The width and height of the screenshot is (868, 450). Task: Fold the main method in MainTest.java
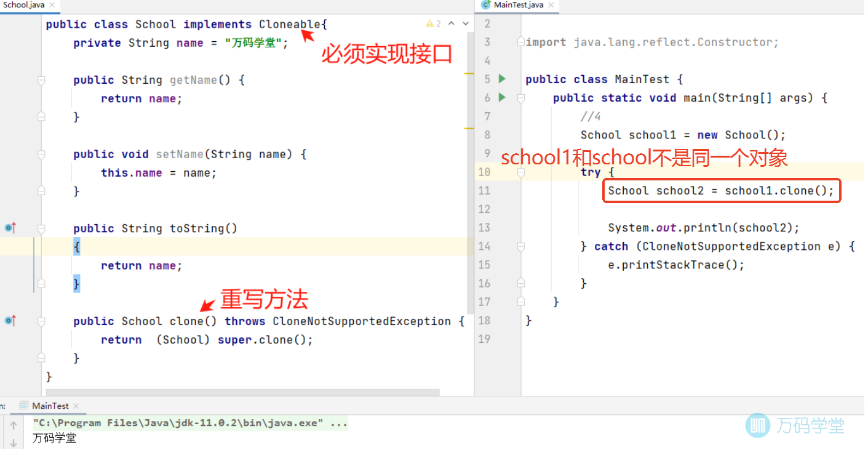[521, 98]
